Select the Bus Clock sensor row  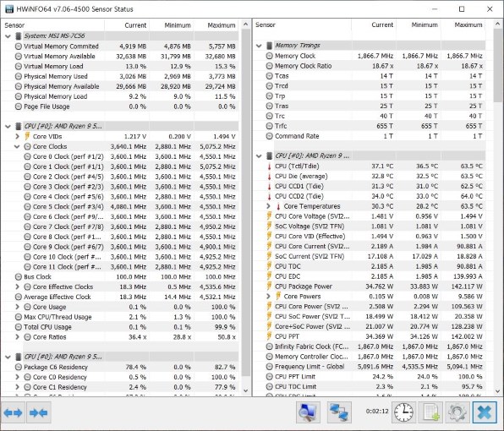pyautogui.click(x=120, y=277)
